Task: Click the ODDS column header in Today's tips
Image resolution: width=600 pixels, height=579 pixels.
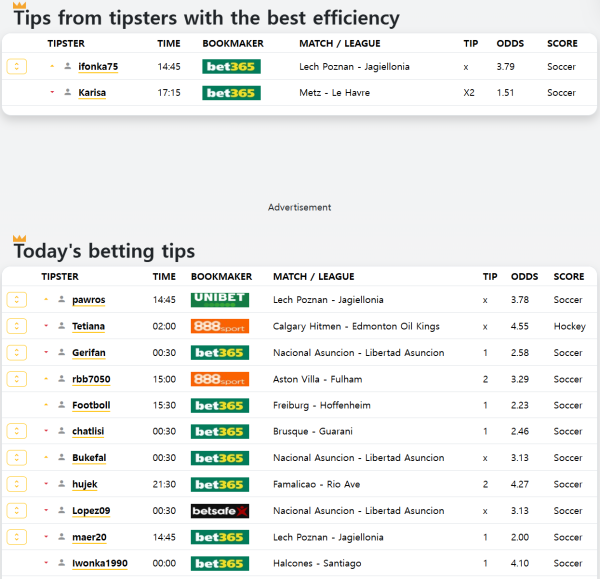Action: pyautogui.click(x=524, y=277)
